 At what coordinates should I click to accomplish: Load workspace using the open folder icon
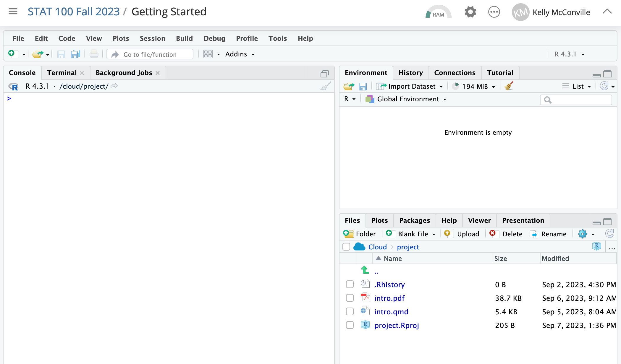pyautogui.click(x=348, y=86)
